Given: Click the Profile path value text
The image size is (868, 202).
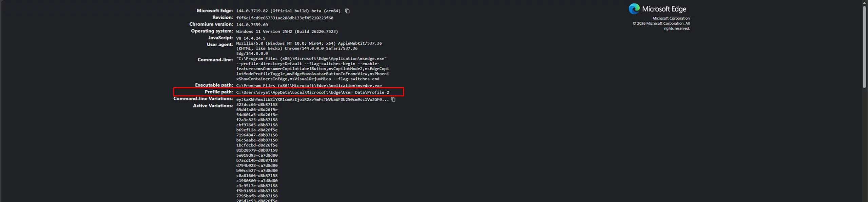Looking at the screenshot, I should click(312, 92).
